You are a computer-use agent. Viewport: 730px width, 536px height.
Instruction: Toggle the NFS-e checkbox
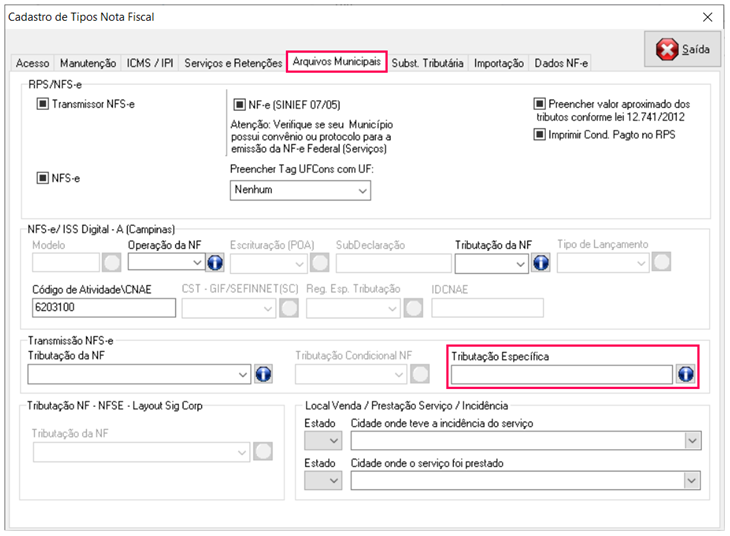pos(43,179)
